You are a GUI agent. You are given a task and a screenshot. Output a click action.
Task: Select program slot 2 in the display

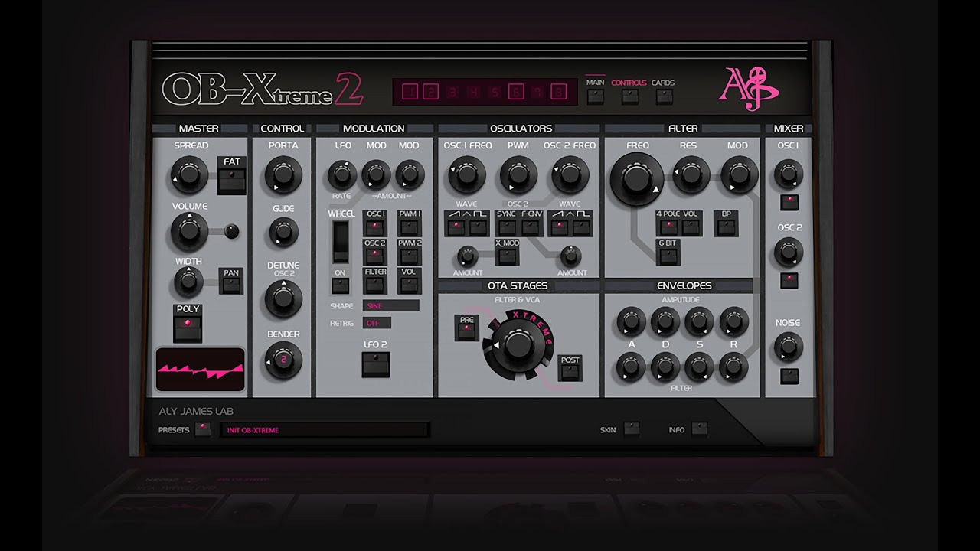coord(431,93)
